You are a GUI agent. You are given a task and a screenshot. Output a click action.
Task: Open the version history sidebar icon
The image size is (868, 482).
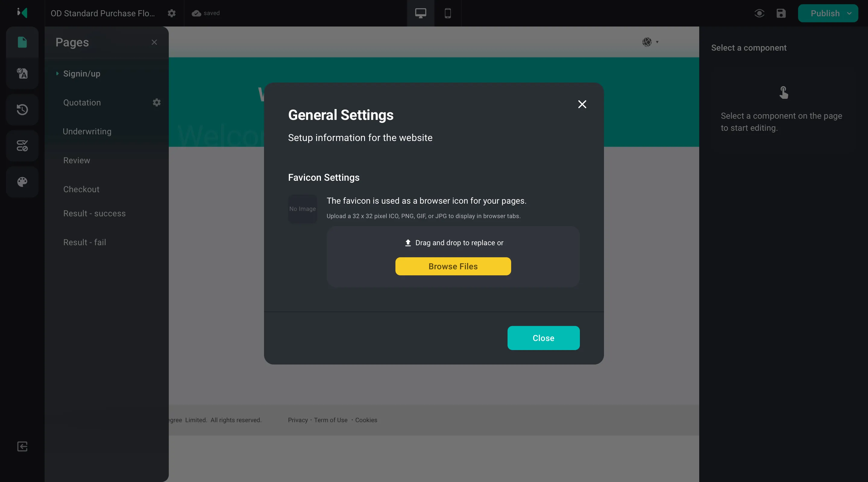(x=22, y=109)
